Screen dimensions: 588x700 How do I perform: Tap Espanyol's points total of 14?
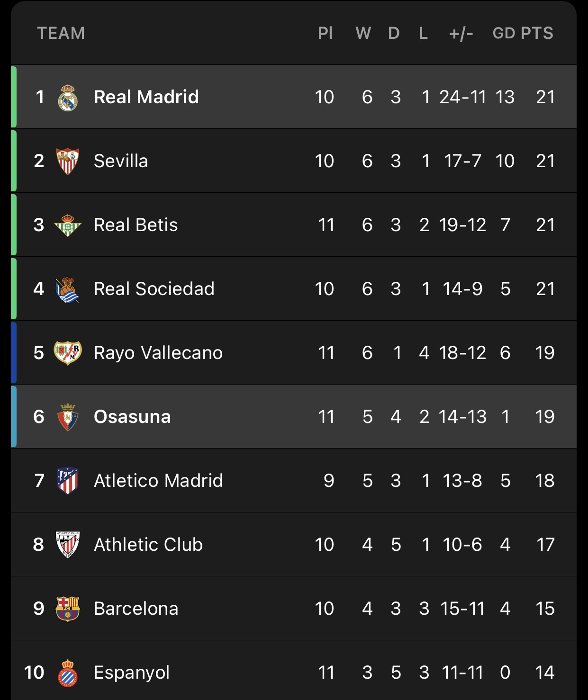tap(544, 673)
